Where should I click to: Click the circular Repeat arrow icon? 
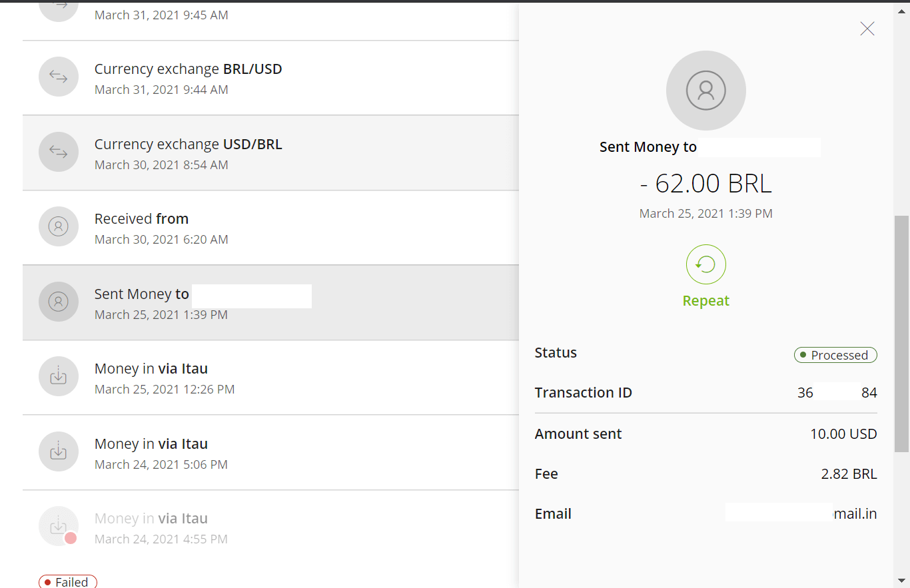click(706, 264)
